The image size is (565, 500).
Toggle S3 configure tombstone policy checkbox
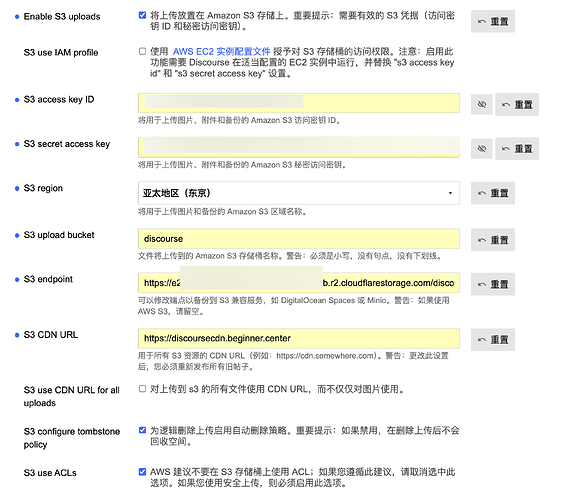point(142,430)
